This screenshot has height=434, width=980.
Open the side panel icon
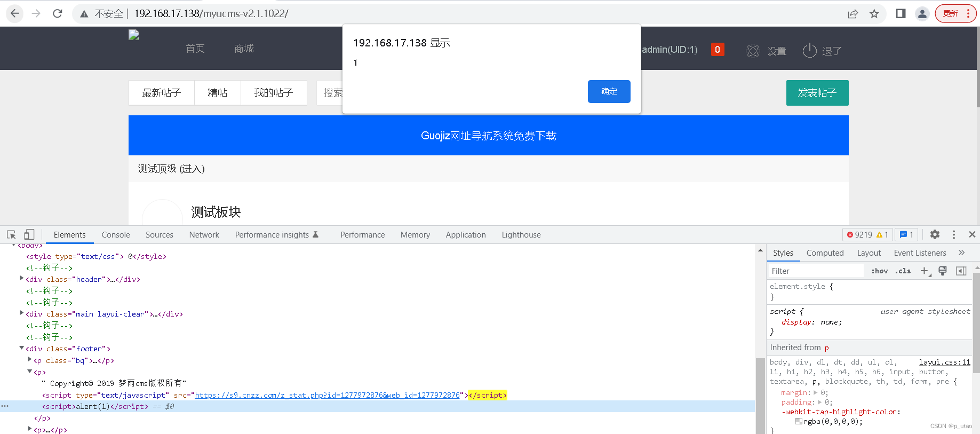point(901,14)
